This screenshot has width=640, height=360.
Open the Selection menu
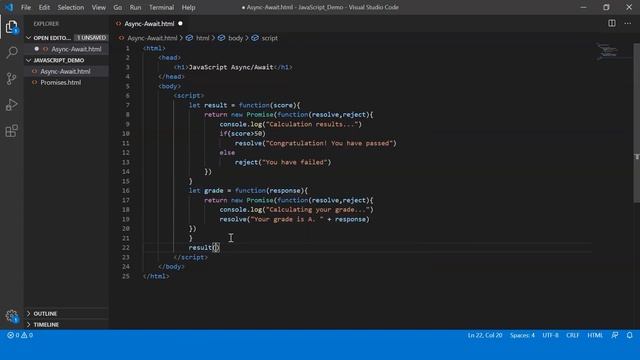[71, 7]
